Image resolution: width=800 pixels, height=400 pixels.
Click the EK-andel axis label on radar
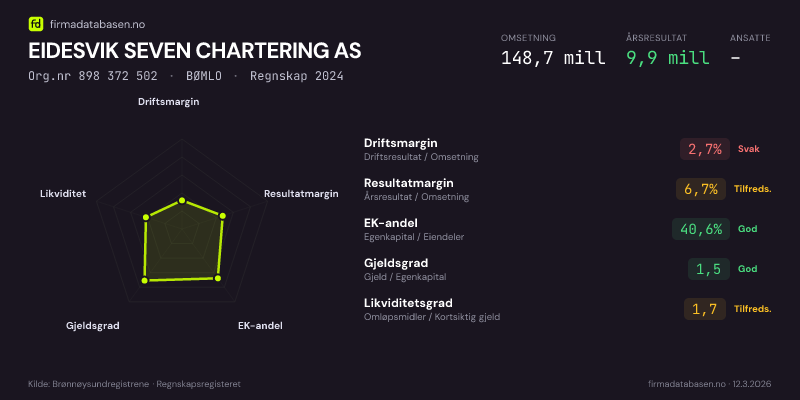point(260,326)
